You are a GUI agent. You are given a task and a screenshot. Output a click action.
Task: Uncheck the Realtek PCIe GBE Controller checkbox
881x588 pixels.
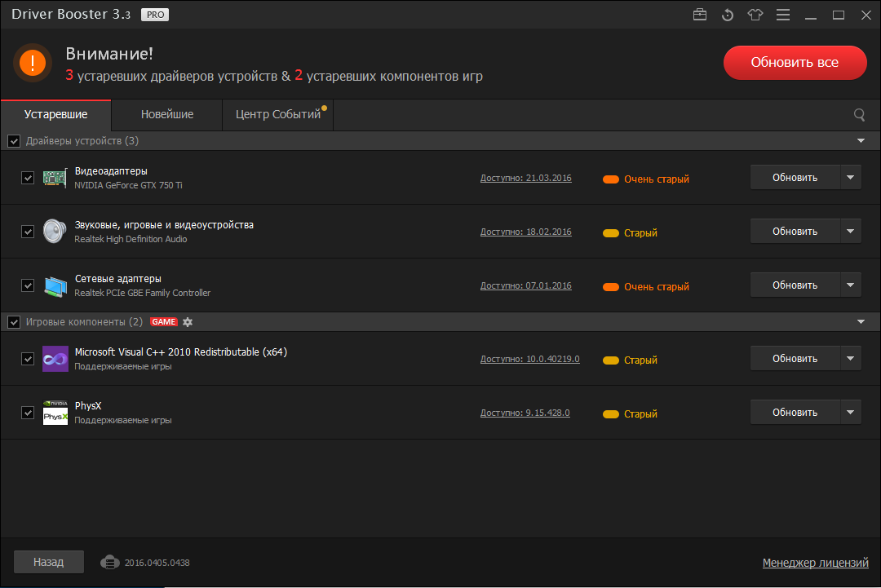(28, 285)
